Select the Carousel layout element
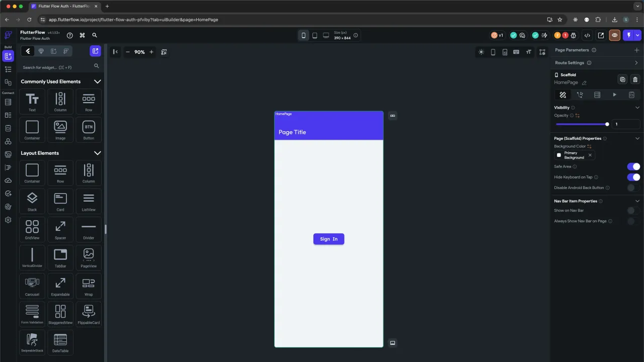Screen dimensions: 644x362 (x=32, y=286)
